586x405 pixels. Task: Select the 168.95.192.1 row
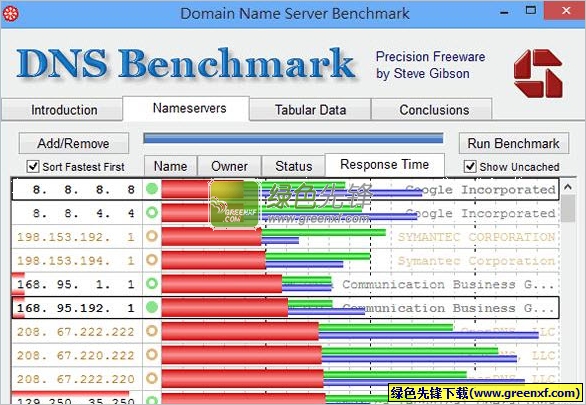pyautogui.click(x=286, y=307)
